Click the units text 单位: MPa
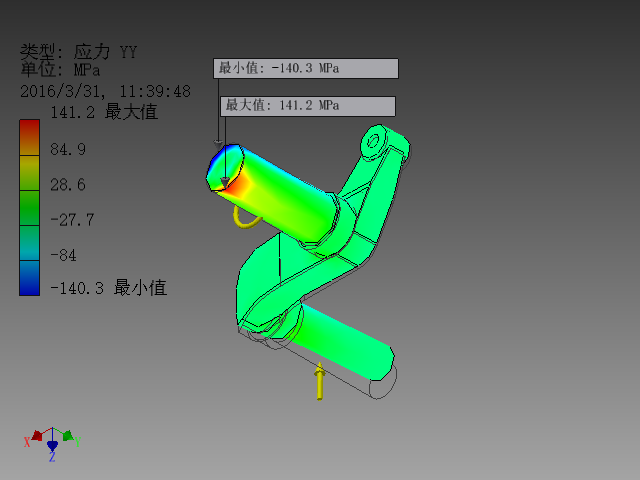 [60, 69]
